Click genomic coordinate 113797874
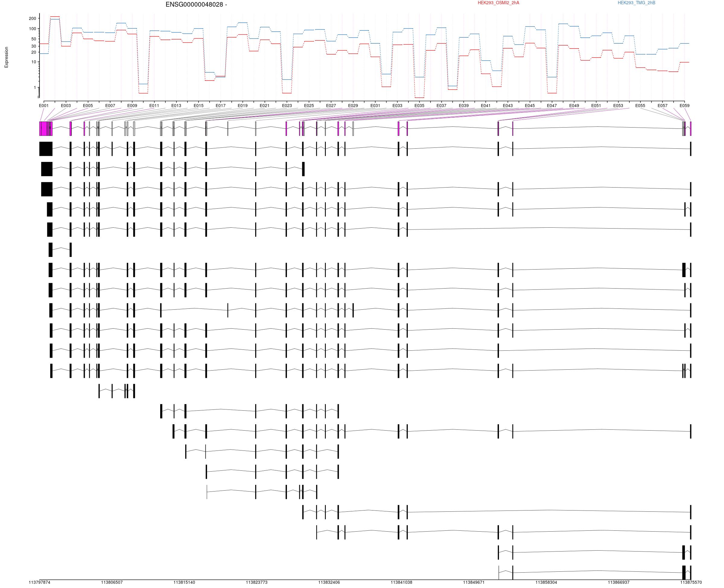 coord(39,583)
